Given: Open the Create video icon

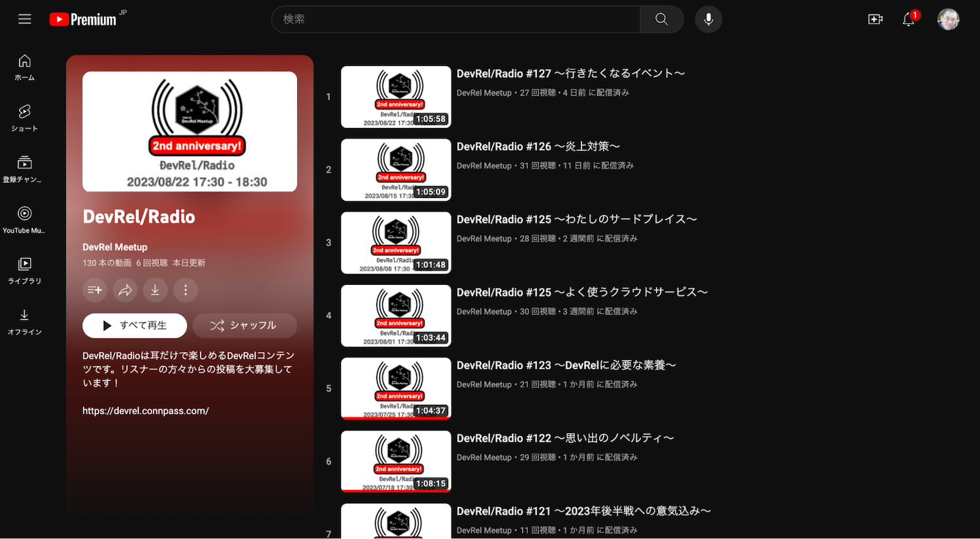Looking at the screenshot, I should coord(875,19).
